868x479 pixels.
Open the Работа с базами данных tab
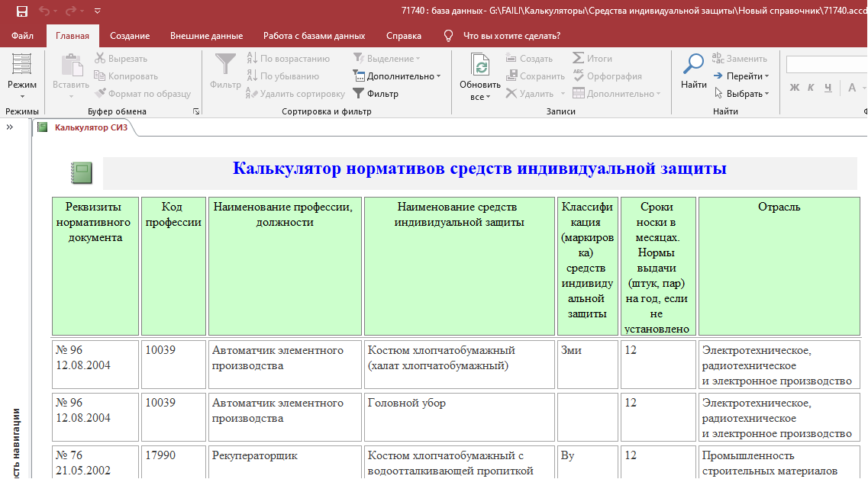pos(314,36)
